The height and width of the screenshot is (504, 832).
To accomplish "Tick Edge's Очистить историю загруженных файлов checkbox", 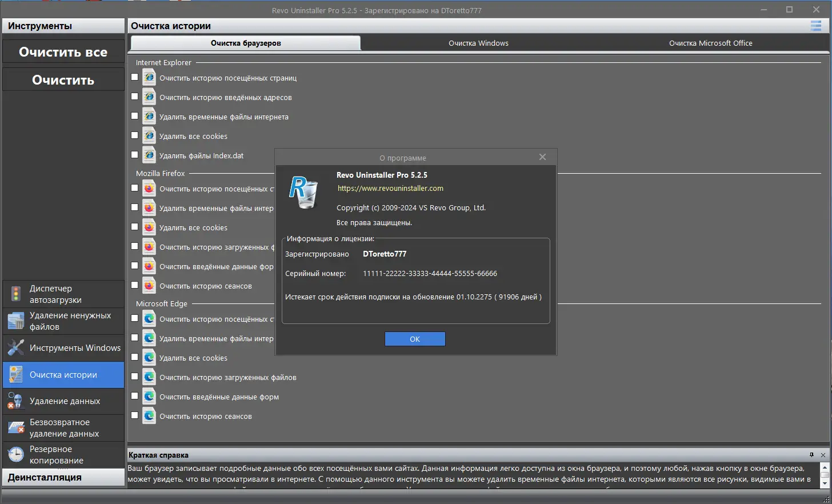I will pyautogui.click(x=135, y=377).
